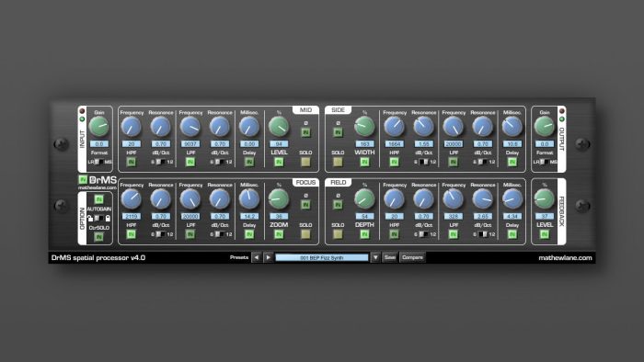Click the FOCUS HPF frequency value 2119

[x=132, y=217]
